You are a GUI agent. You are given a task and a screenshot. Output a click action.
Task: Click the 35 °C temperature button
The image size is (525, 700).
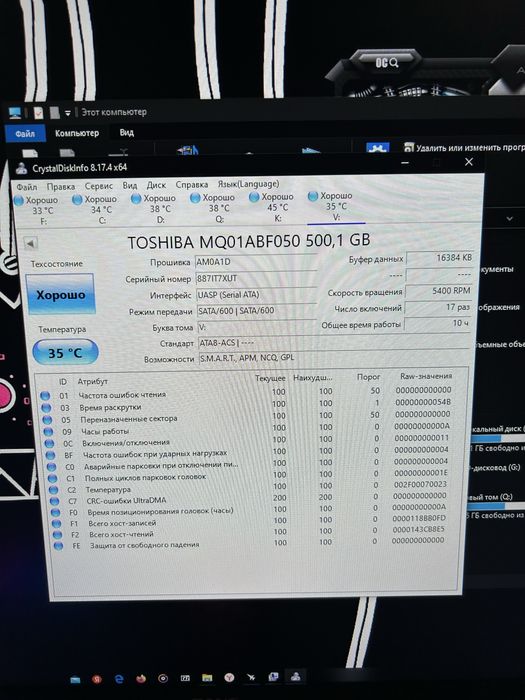pyautogui.click(x=65, y=353)
